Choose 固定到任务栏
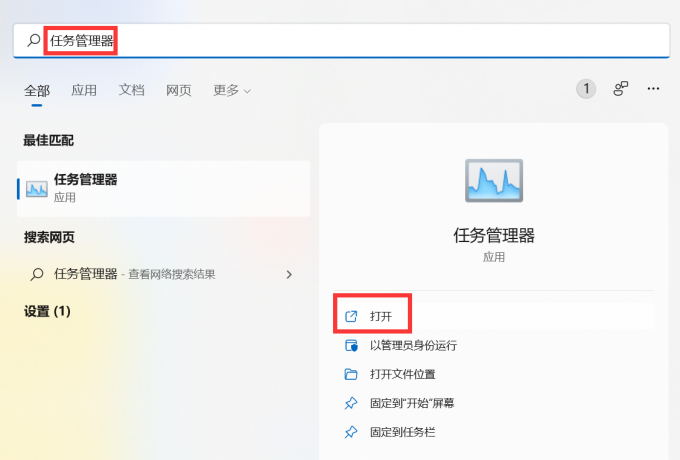 (494, 432)
